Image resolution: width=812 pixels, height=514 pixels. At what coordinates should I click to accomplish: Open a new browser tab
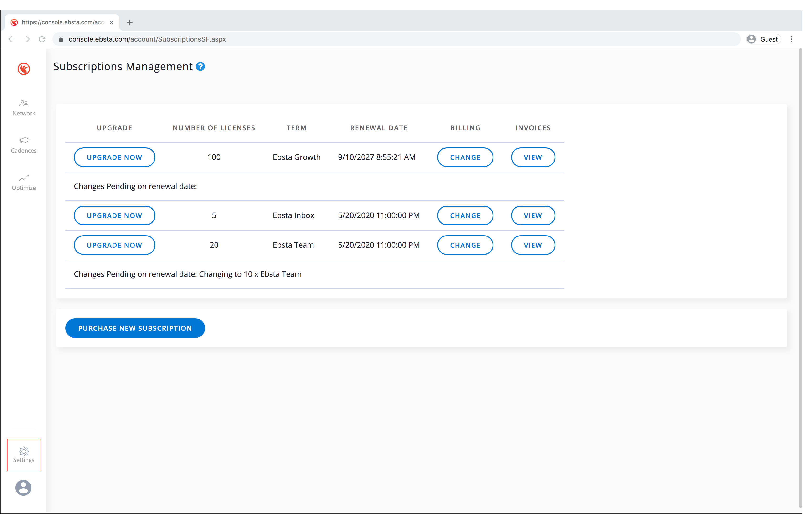point(129,23)
